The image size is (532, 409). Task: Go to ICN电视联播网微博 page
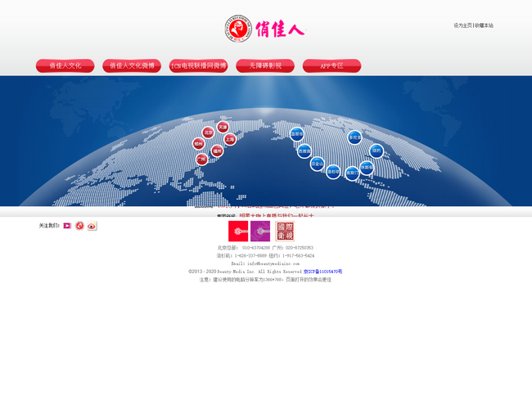(198, 65)
